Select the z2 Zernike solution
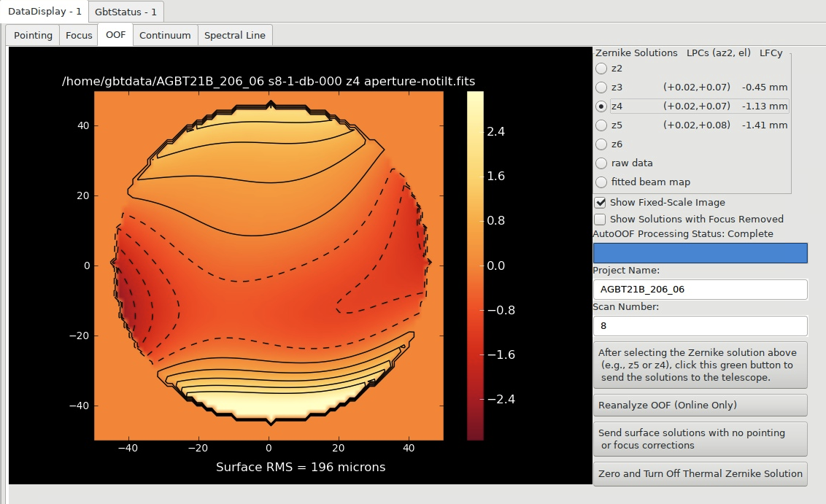 point(601,69)
